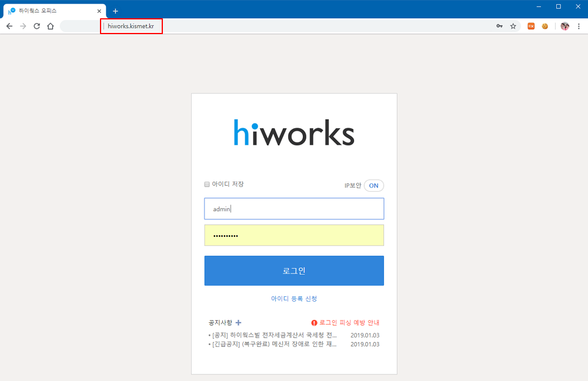Screen dimensions: 588x381
Task: Click the red alert icon beside 로그인 피싱
Action: click(314, 323)
